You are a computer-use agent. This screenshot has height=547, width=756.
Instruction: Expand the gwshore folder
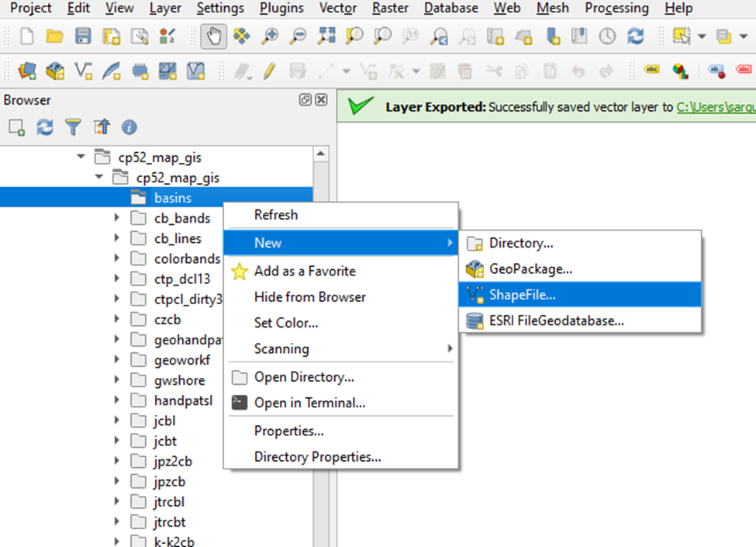click(x=116, y=379)
